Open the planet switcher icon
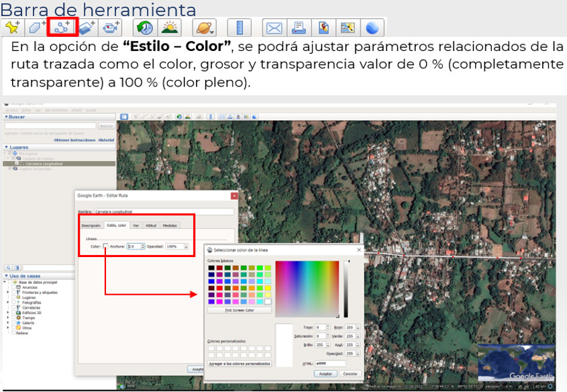The image size is (567, 392). (204, 28)
